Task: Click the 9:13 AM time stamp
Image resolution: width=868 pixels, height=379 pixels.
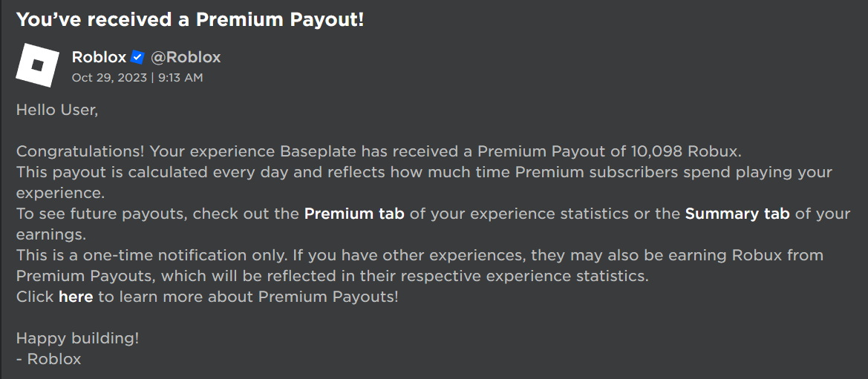Action: pos(180,77)
